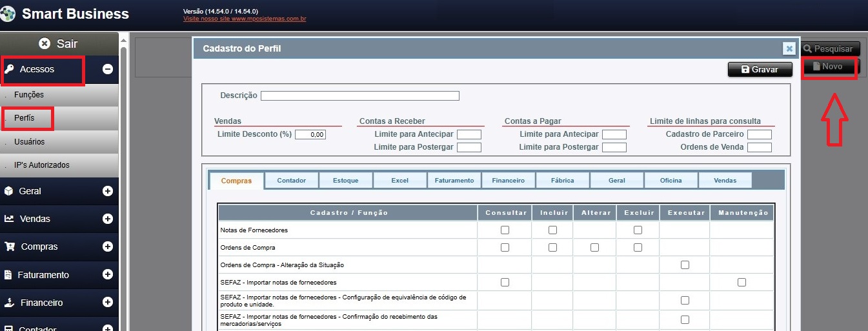The width and height of the screenshot is (868, 331).
Task: Switch to the Estoque tab
Action: (x=345, y=181)
